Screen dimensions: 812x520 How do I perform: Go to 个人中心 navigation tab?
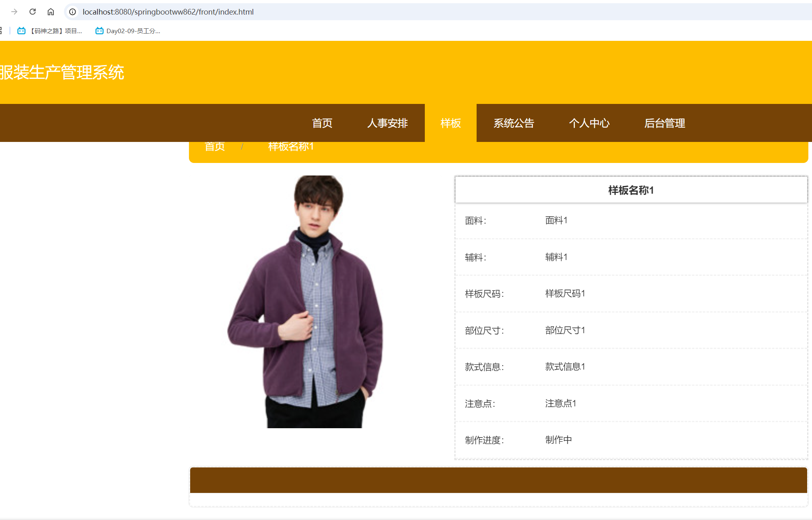coord(589,123)
